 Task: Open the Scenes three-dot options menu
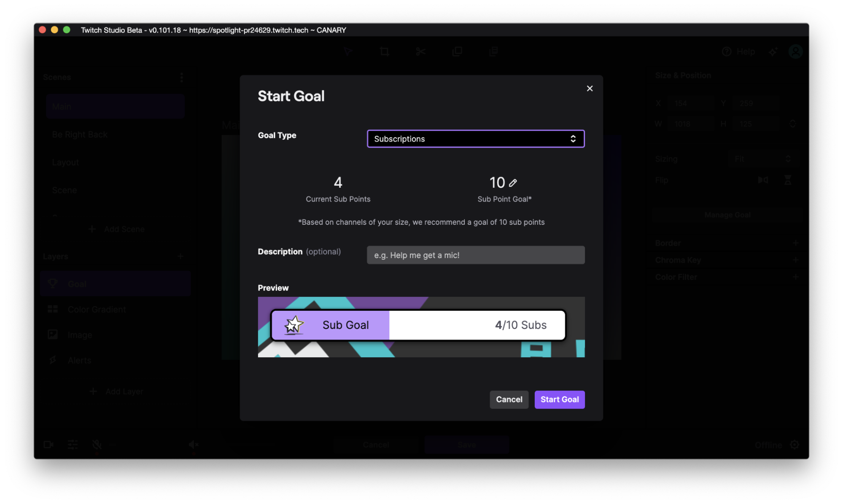(181, 77)
